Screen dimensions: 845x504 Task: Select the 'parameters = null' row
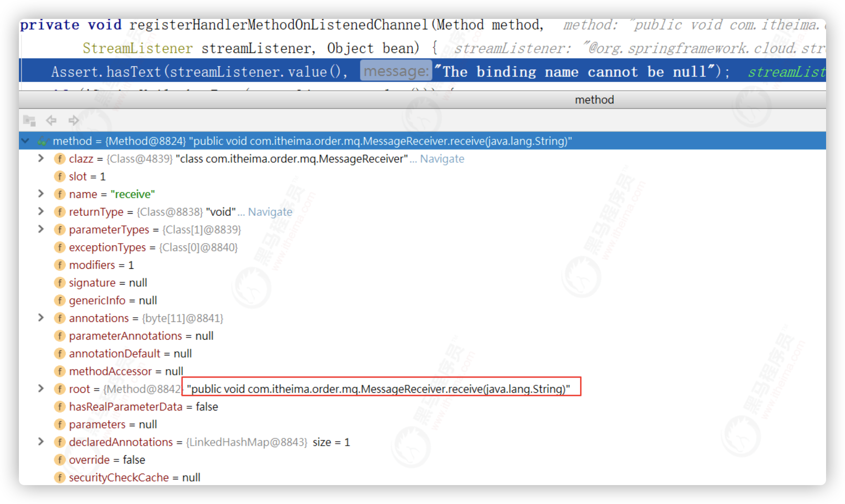422,424
